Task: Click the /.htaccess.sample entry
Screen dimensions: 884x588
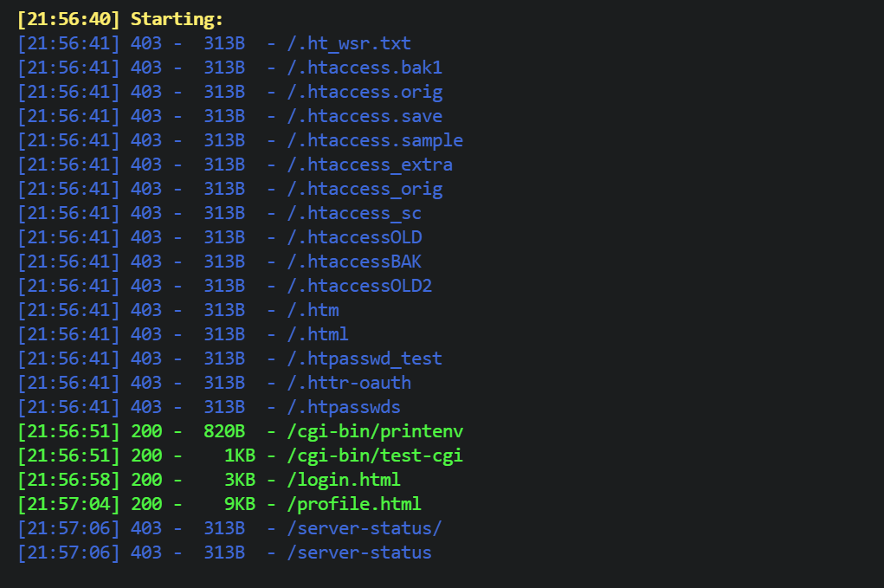Action: point(375,140)
